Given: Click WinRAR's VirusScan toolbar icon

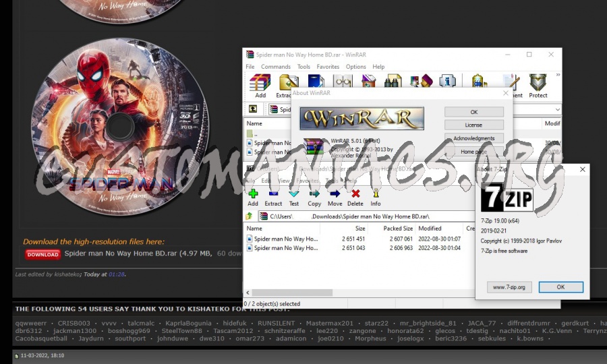Looking at the screenshot, I should [x=478, y=82].
